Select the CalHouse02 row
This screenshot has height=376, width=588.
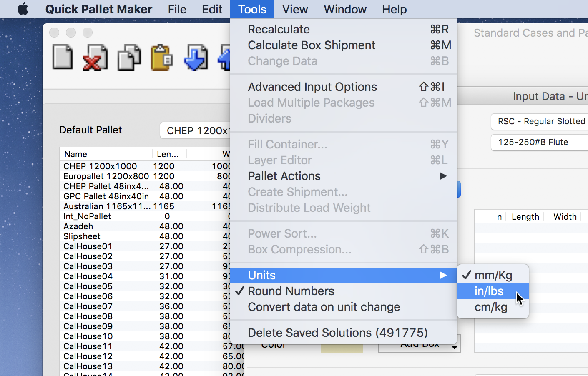(x=146, y=256)
